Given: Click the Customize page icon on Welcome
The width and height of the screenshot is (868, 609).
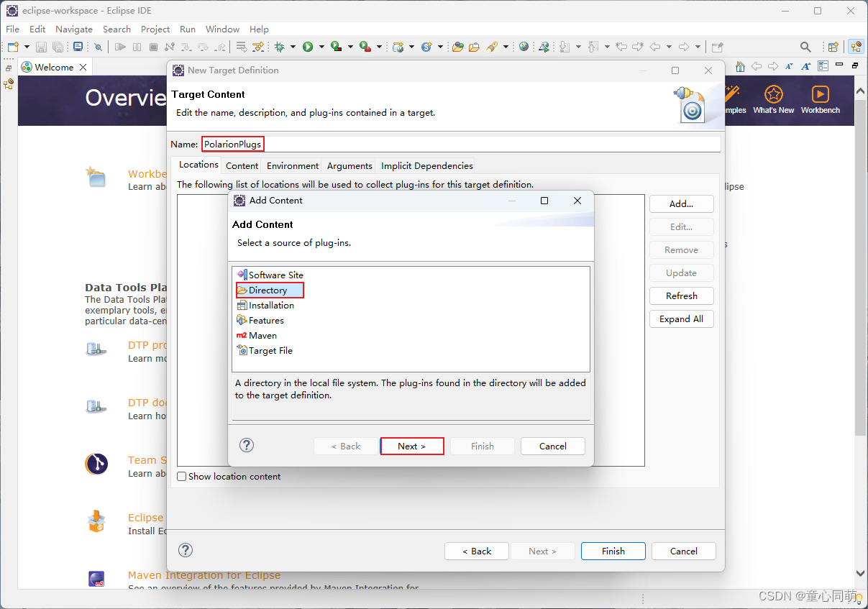Looking at the screenshot, I should click(823, 65).
